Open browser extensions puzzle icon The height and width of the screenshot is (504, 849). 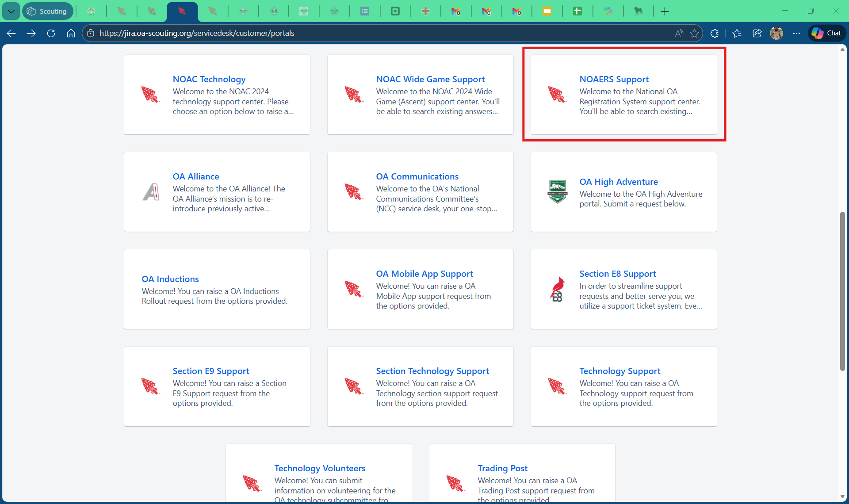[x=715, y=33]
